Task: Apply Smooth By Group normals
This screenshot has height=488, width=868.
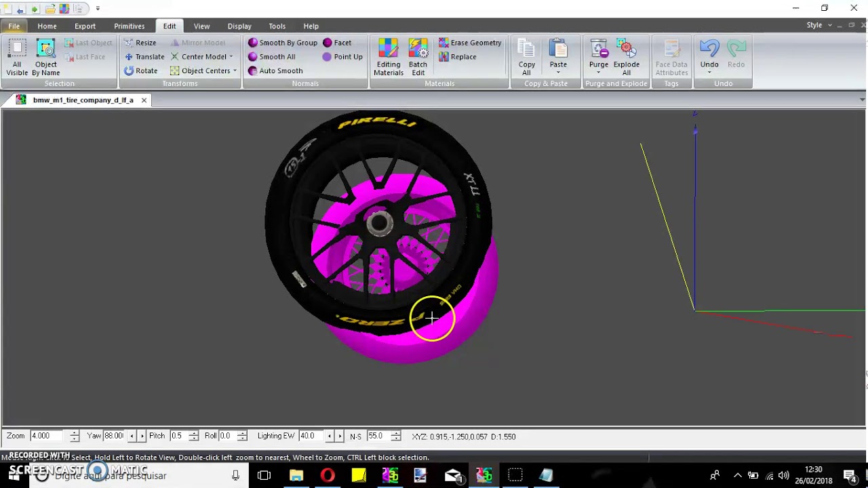Action: tap(283, 43)
